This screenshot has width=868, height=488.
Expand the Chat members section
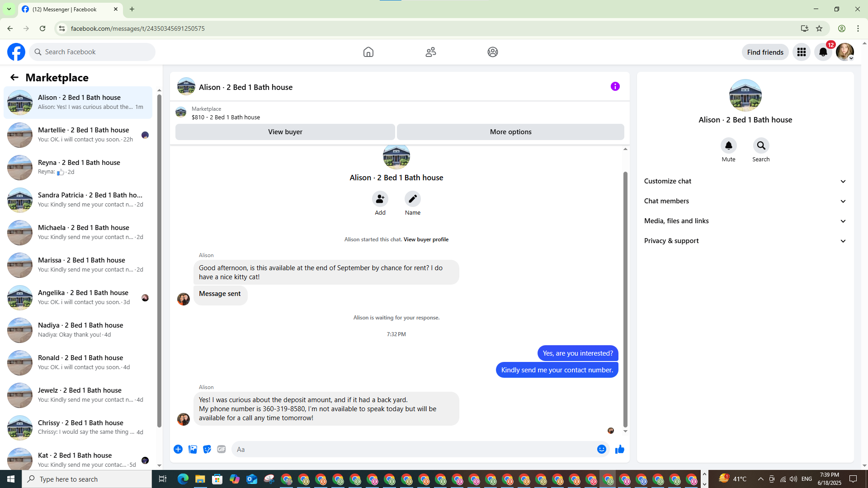tap(745, 201)
